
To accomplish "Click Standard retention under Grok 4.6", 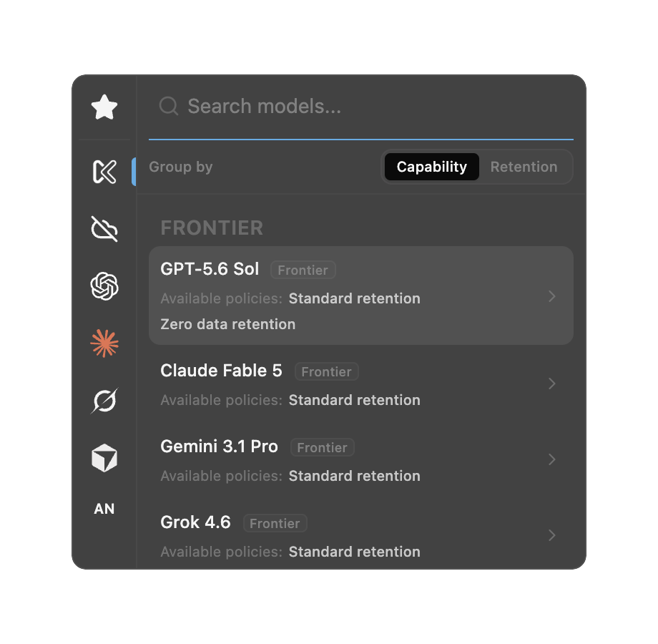I will pyautogui.click(x=355, y=552).
